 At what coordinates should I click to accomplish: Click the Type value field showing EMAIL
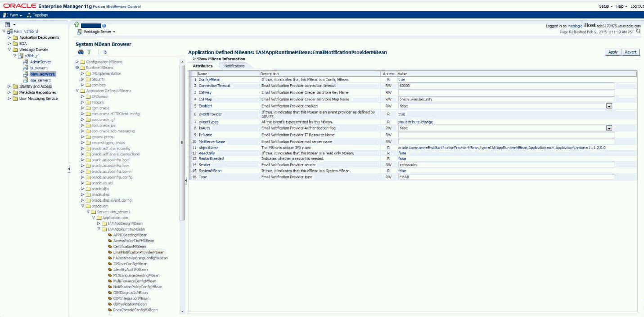point(506,177)
